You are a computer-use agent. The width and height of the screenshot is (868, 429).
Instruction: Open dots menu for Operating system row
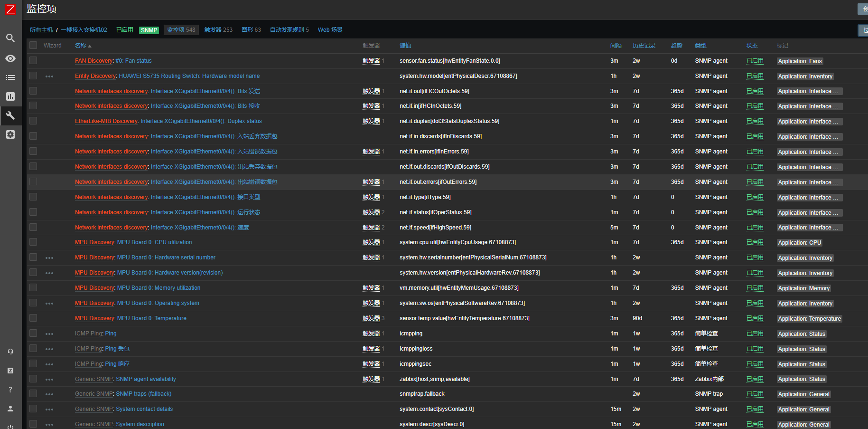pos(49,304)
